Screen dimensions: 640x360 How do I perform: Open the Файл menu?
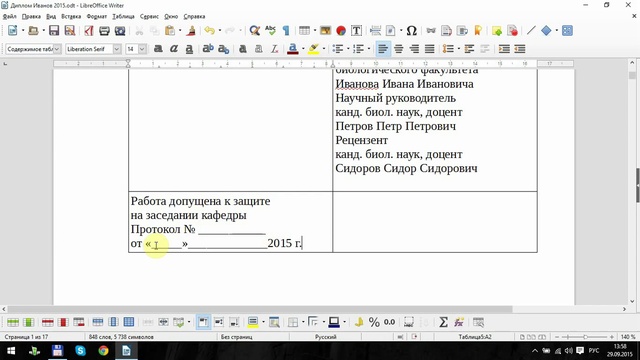[x=9, y=16]
